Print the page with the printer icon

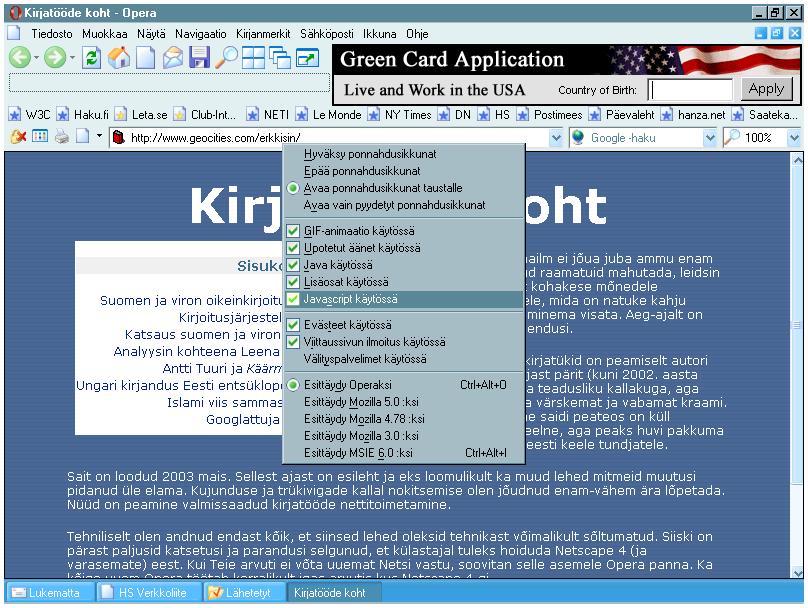click(62, 137)
